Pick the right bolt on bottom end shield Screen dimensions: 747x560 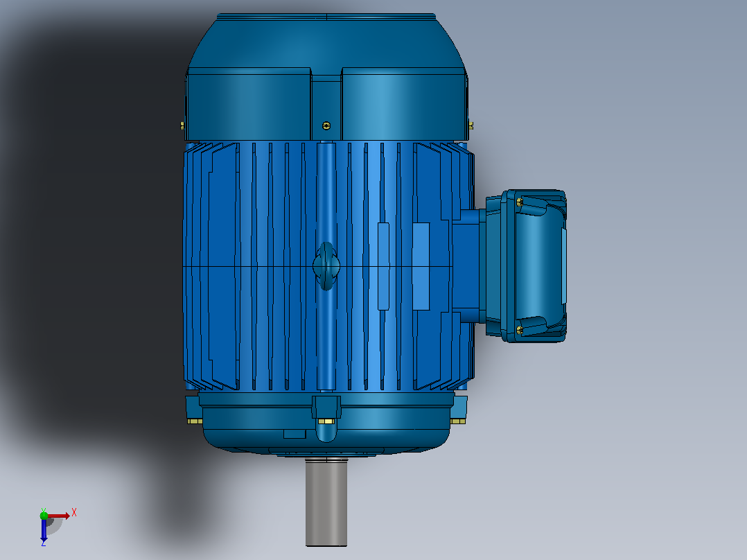[x=458, y=421]
